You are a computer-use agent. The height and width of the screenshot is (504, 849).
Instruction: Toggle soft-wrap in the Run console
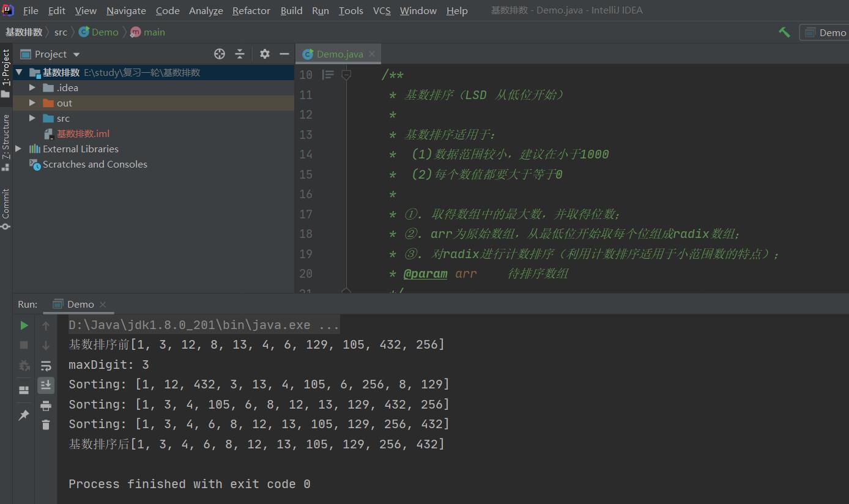[46, 366]
